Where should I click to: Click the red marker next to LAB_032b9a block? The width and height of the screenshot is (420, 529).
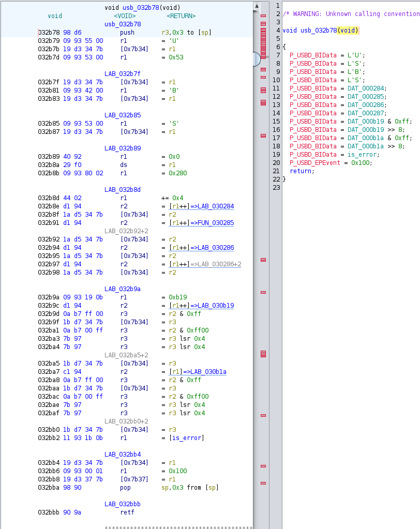(264, 293)
